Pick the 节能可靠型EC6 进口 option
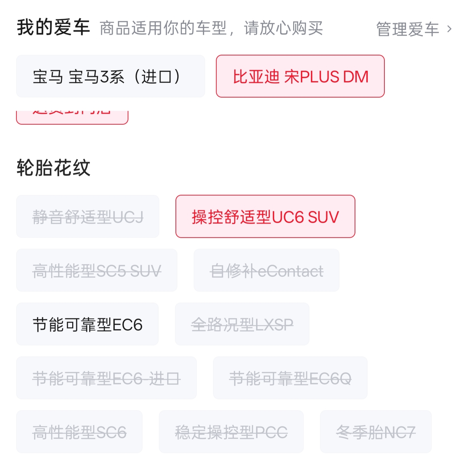The height and width of the screenshot is (469, 476). [106, 378]
